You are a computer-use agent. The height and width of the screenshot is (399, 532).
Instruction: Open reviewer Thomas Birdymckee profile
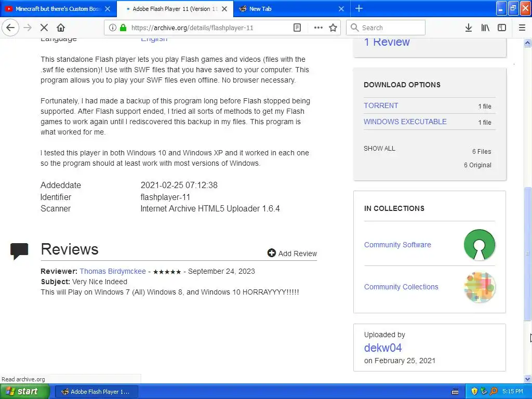(113, 271)
